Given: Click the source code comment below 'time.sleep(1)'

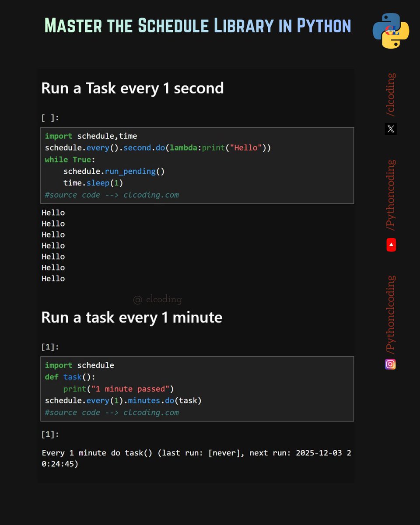Looking at the screenshot, I should click(x=112, y=195).
